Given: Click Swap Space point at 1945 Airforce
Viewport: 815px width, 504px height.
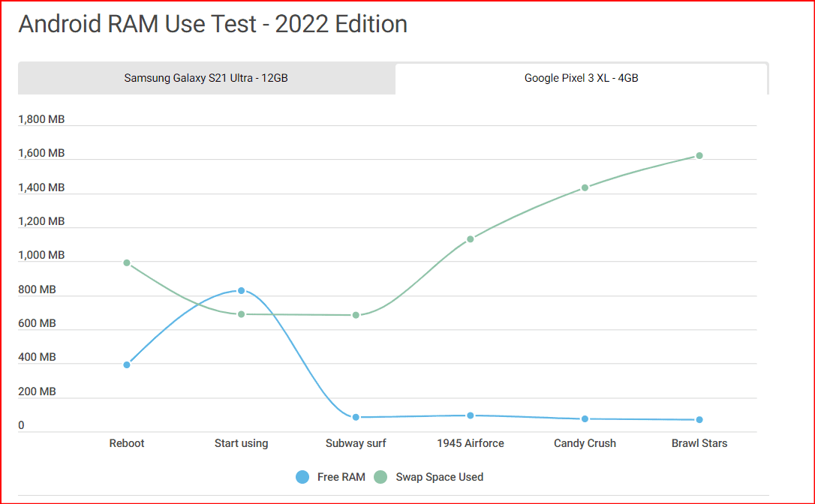Looking at the screenshot, I should [x=471, y=239].
